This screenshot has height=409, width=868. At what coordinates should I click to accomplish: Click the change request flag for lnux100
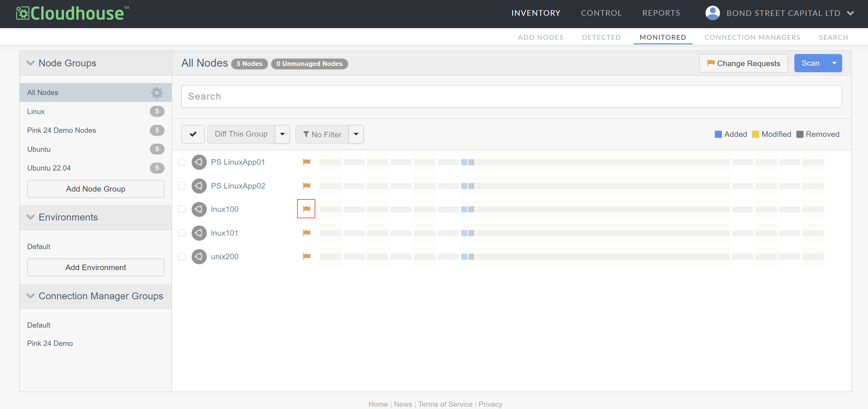point(306,209)
